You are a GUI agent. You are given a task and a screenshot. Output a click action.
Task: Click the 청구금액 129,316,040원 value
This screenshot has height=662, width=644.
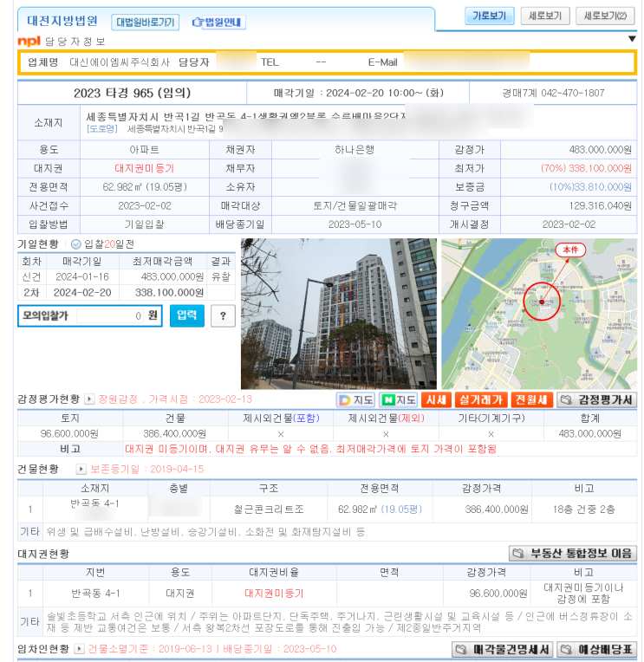(600, 205)
